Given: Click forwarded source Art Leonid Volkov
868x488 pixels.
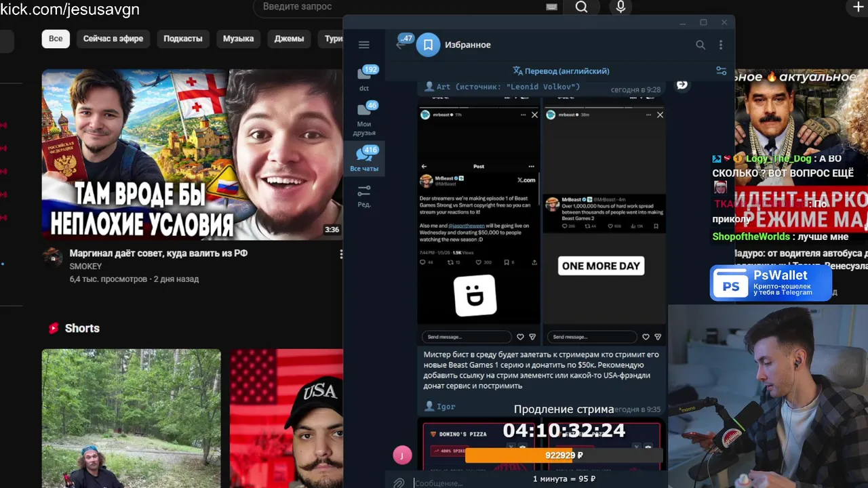Looking at the screenshot, I should coord(509,87).
